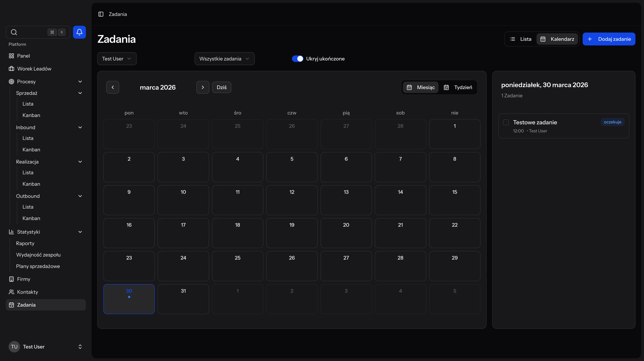
Task: Open the Wszystkie zadania dropdown
Action: [x=224, y=59]
